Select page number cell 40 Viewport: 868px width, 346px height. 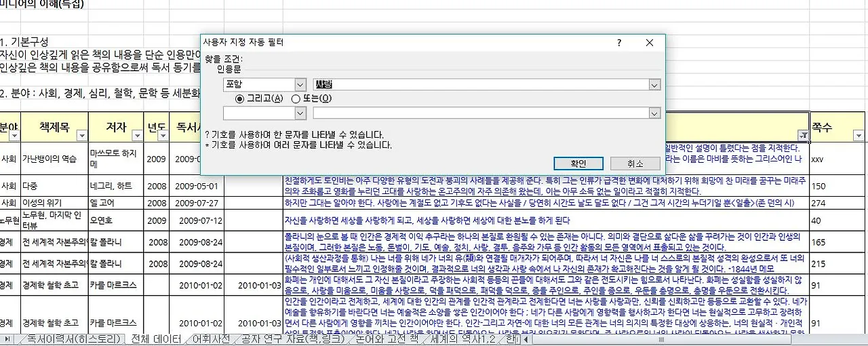click(837, 220)
